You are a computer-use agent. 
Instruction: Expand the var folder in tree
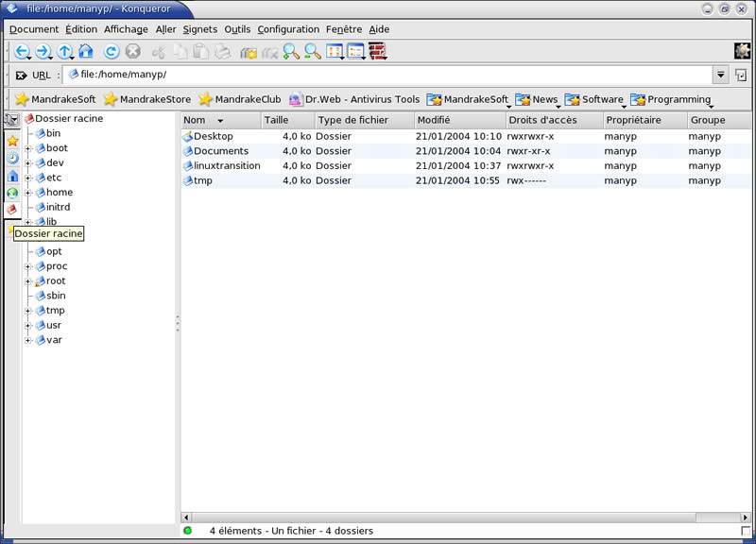coord(28,340)
